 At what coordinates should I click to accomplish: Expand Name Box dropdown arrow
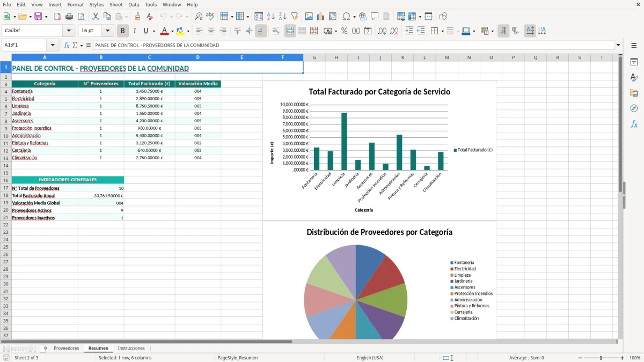click(x=53, y=46)
